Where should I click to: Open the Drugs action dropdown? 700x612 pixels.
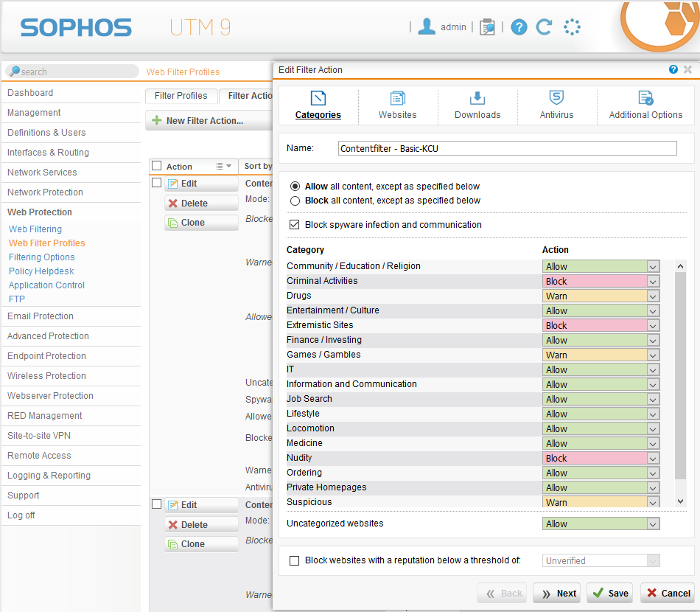601,296
